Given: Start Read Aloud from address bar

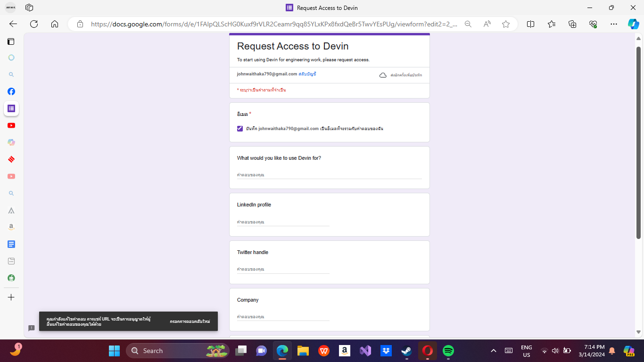Looking at the screenshot, I should (x=487, y=24).
